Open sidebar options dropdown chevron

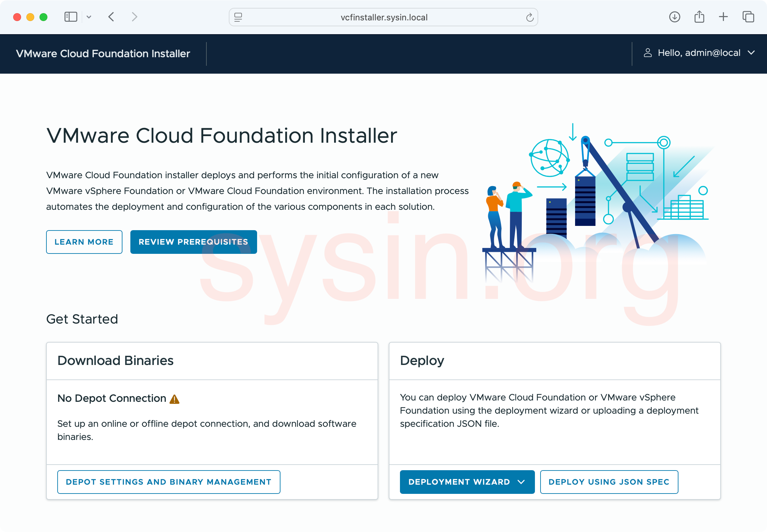click(89, 17)
